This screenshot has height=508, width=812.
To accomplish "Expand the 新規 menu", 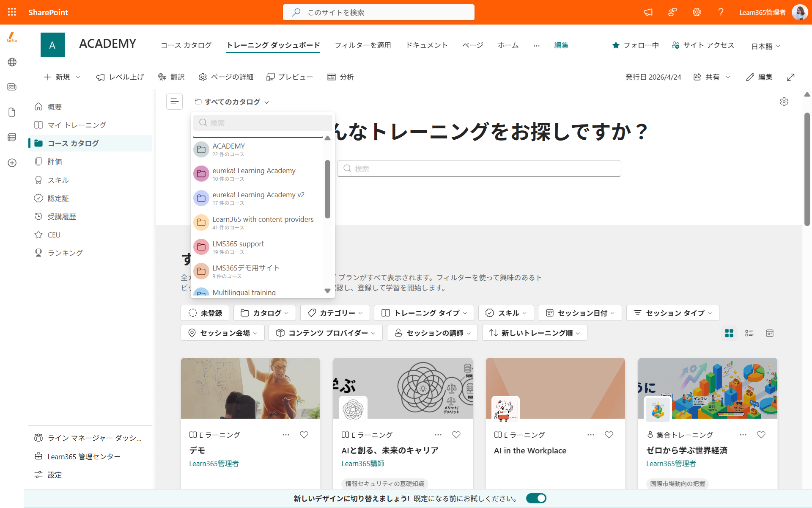I will (x=62, y=77).
